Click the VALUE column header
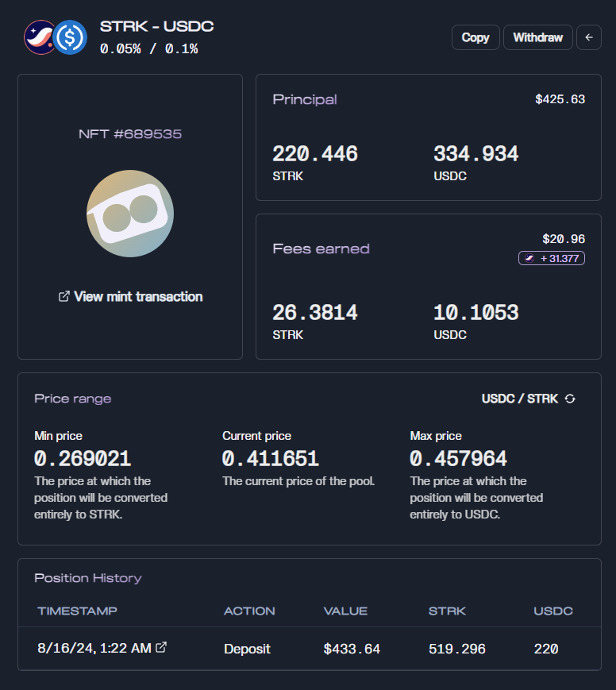 [x=345, y=611]
